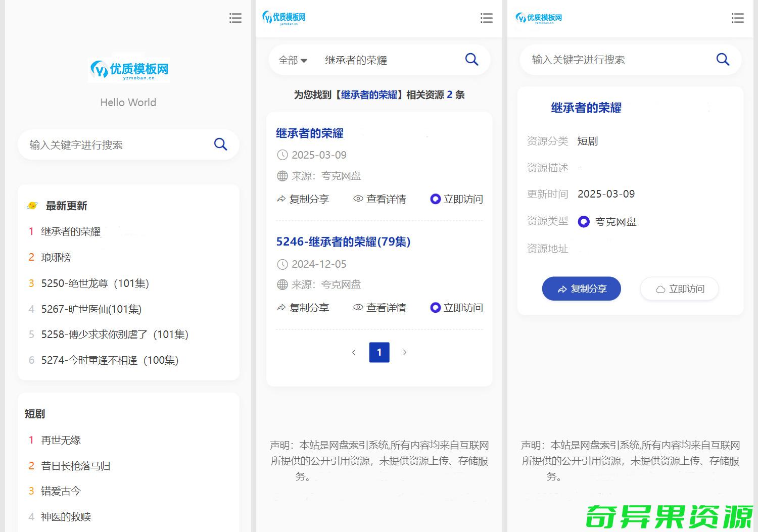
Task: Click the search icon in the right panel
Action: coord(723,59)
